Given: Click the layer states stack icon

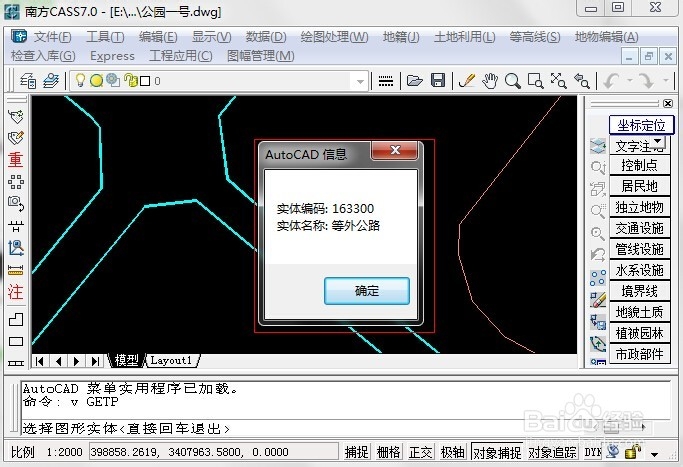Looking at the screenshot, I should pyautogui.click(x=51, y=81).
